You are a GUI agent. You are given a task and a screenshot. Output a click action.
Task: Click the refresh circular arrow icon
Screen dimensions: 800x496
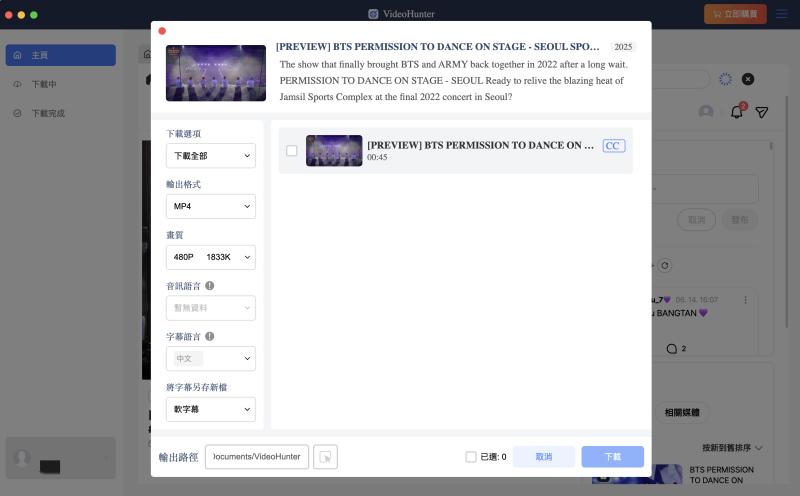click(665, 265)
